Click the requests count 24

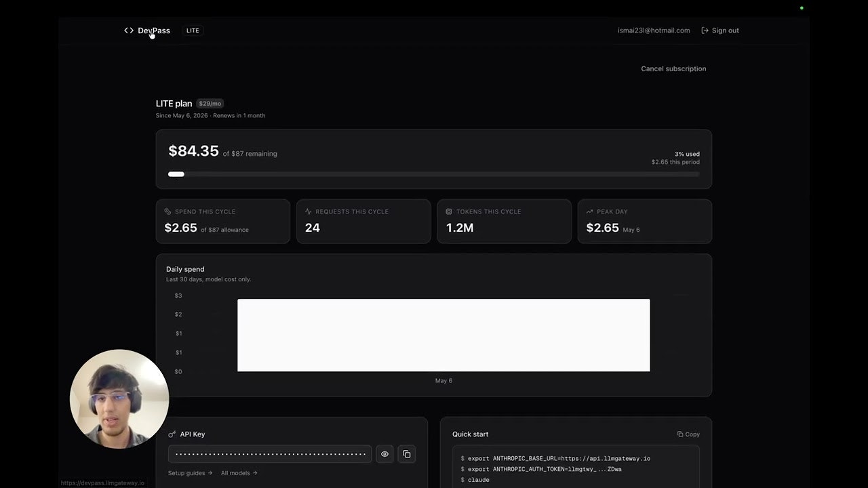click(313, 228)
